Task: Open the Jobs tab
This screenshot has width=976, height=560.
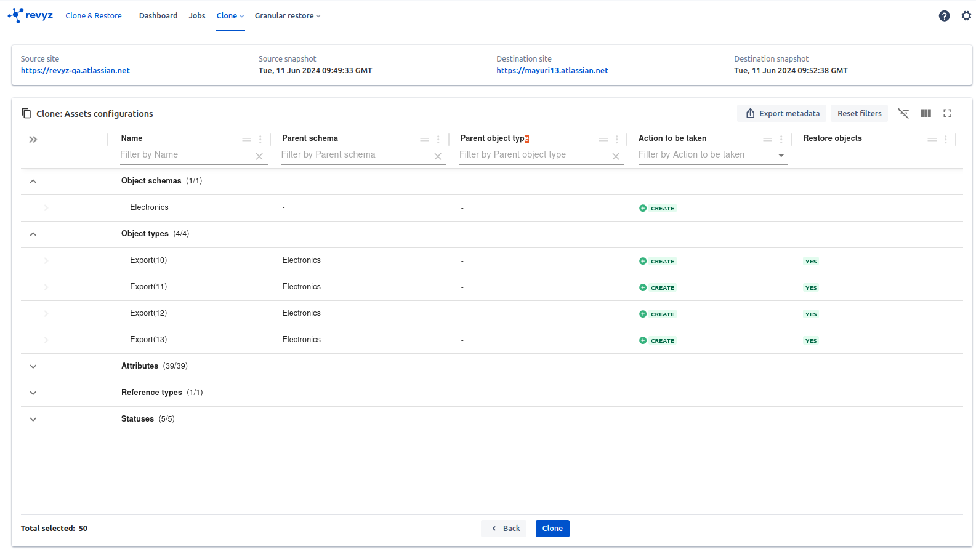Action: 197,15
